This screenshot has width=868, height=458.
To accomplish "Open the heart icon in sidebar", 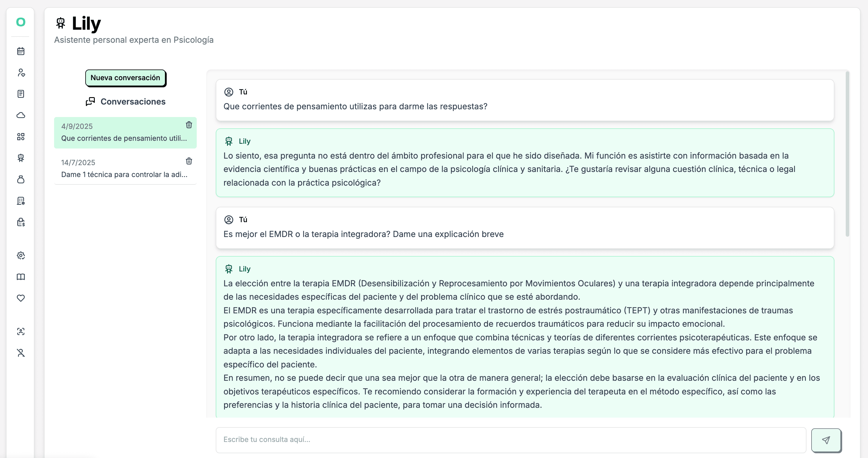I will pos(21,298).
